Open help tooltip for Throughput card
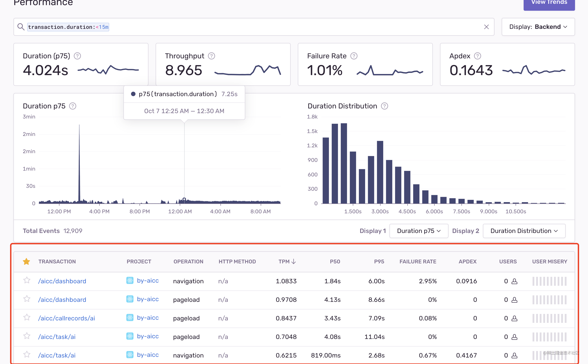The image size is (588, 364). 211,56
